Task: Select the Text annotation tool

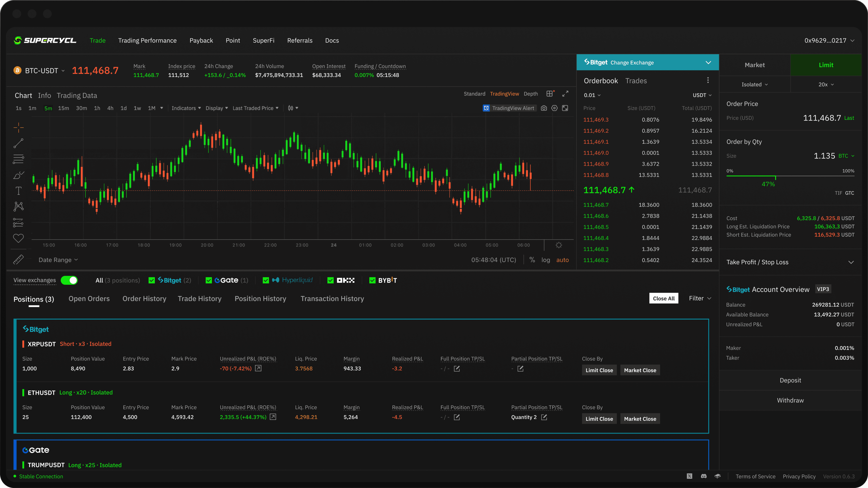Action: coord(19,191)
